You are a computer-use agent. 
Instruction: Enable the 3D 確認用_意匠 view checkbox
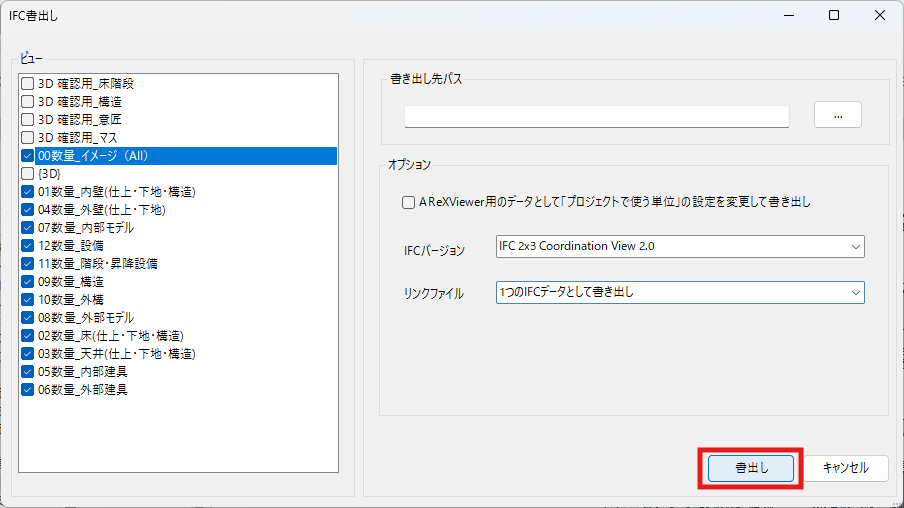[x=28, y=120]
